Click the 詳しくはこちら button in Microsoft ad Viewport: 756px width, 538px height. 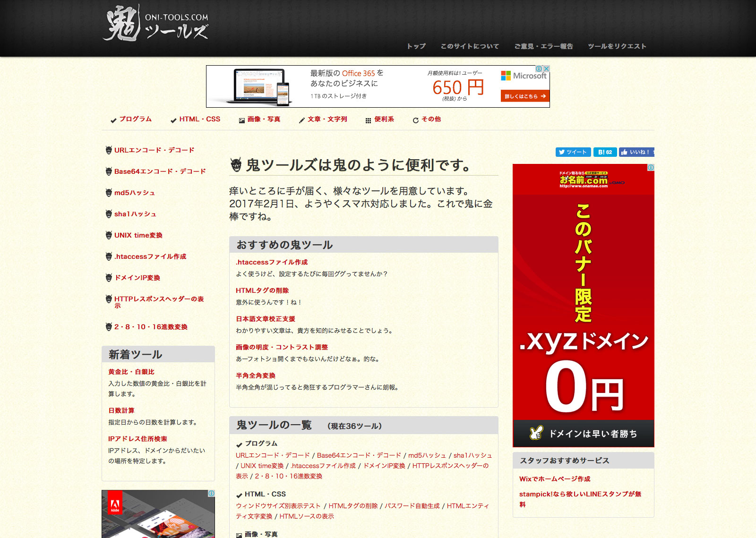(x=524, y=96)
